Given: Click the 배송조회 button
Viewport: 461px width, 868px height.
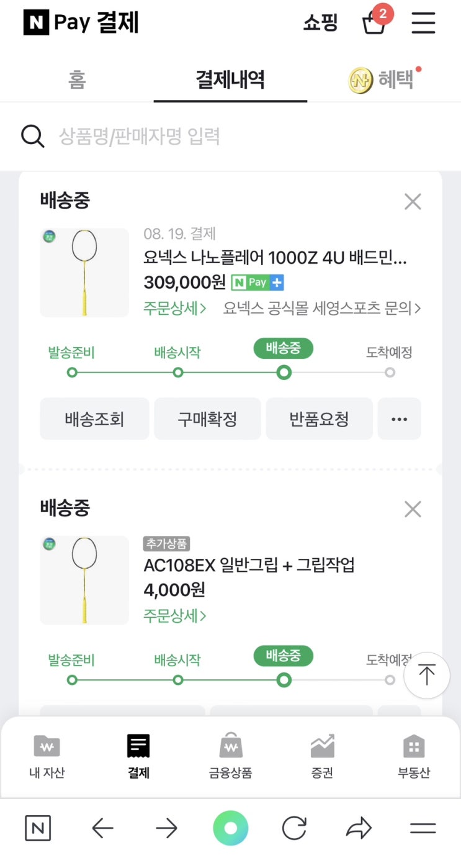Looking at the screenshot, I should [94, 419].
